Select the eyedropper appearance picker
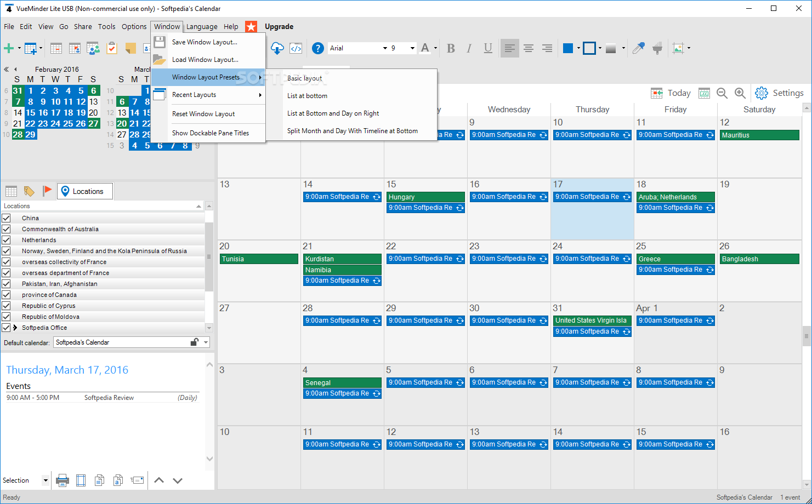The image size is (812, 504). pyautogui.click(x=638, y=48)
